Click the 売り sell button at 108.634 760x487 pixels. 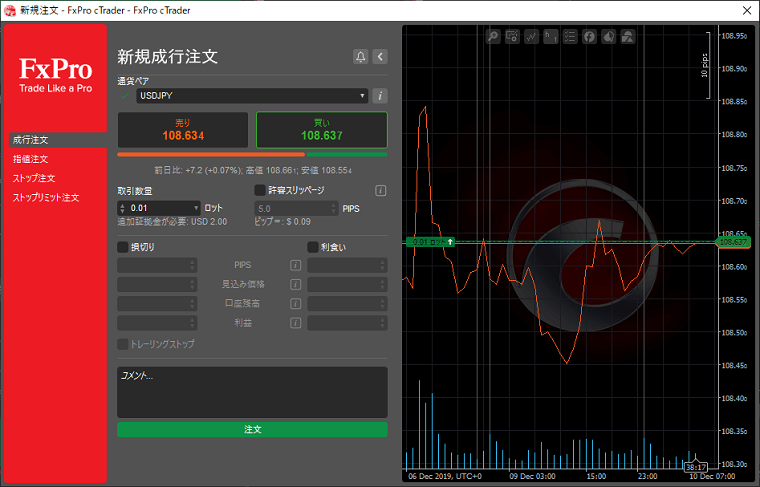(183, 130)
